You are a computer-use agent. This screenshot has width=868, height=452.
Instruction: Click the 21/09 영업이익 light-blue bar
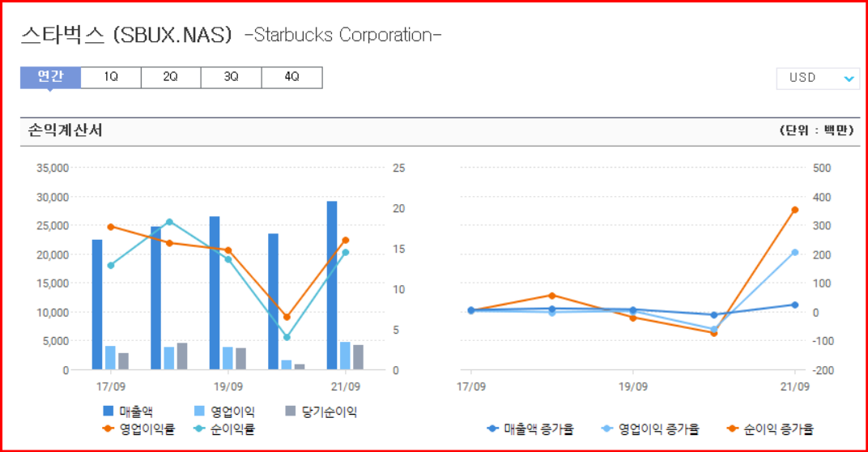345,356
